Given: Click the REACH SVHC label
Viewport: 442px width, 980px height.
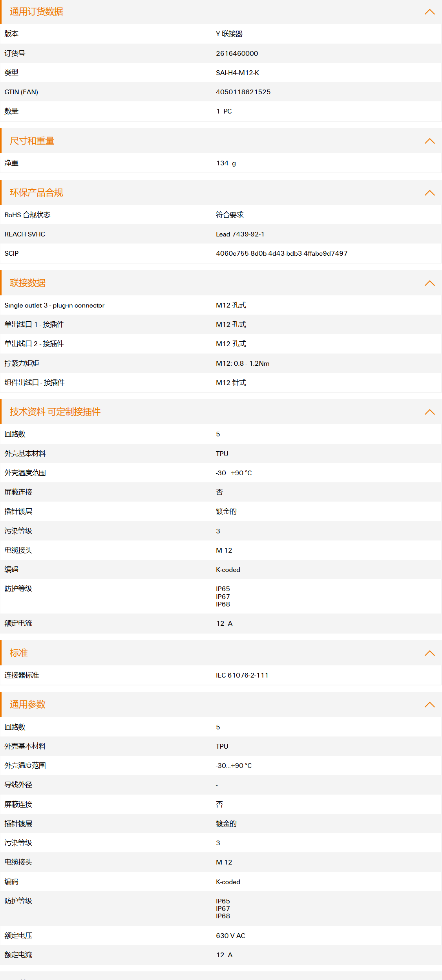Looking at the screenshot, I should (25, 234).
